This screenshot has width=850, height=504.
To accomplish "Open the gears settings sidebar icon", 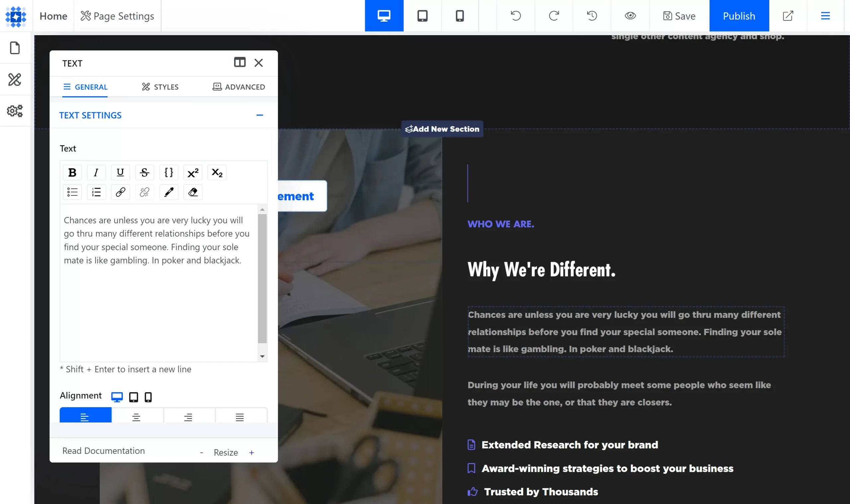I will [x=15, y=111].
